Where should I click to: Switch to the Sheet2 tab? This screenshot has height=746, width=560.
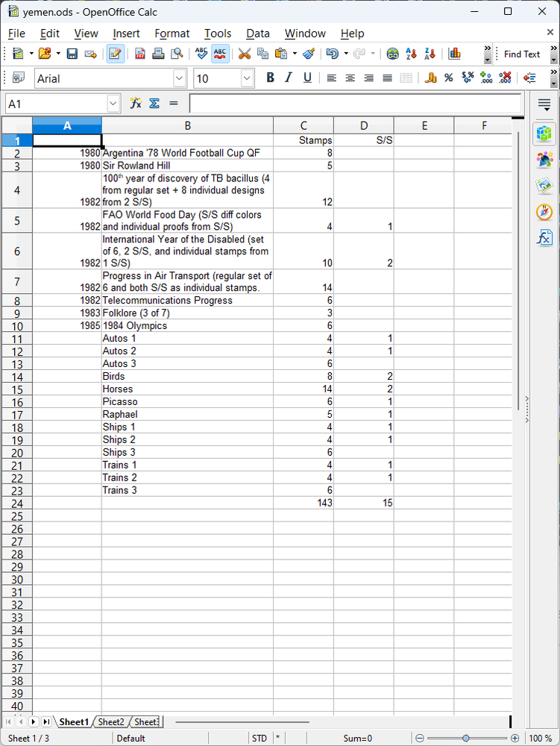(x=111, y=721)
